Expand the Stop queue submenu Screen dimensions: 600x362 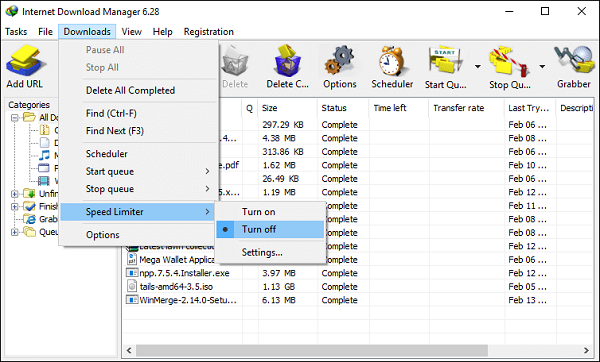[x=139, y=189]
